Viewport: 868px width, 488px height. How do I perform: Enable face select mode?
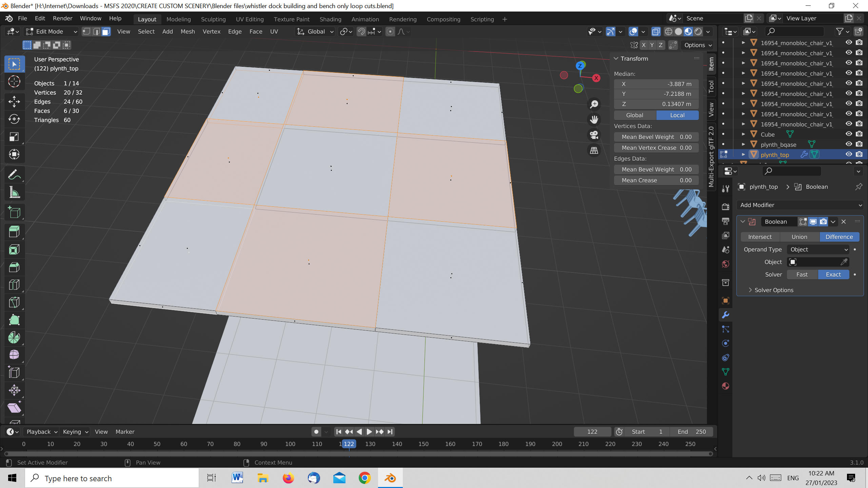coord(106,32)
